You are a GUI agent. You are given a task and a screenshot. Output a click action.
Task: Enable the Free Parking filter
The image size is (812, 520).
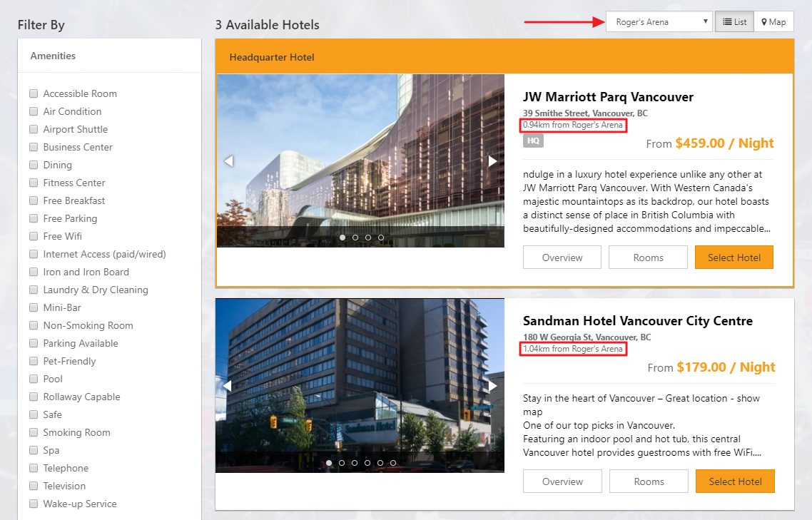[x=34, y=218]
